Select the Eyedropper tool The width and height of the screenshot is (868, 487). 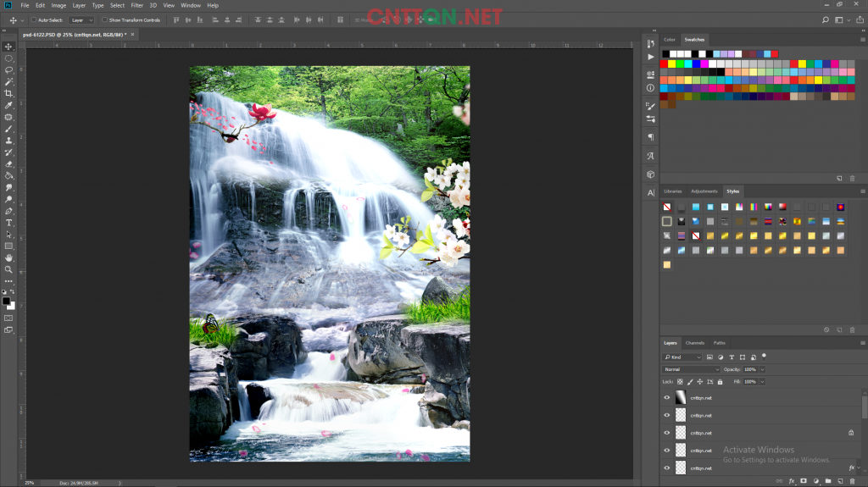(x=8, y=105)
